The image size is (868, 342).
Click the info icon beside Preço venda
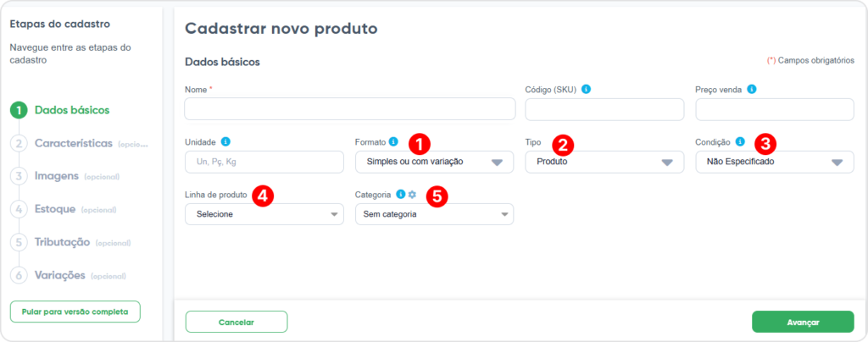coord(752,89)
